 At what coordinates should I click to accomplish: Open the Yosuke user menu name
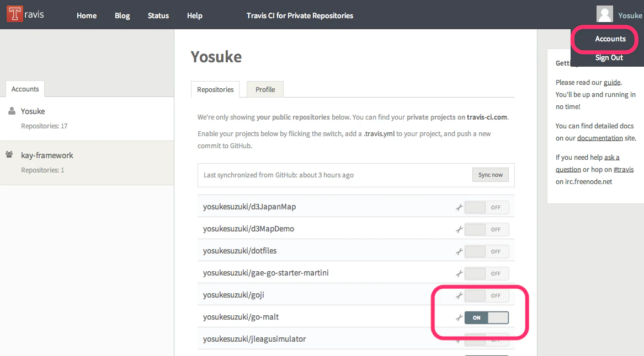pos(630,15)
